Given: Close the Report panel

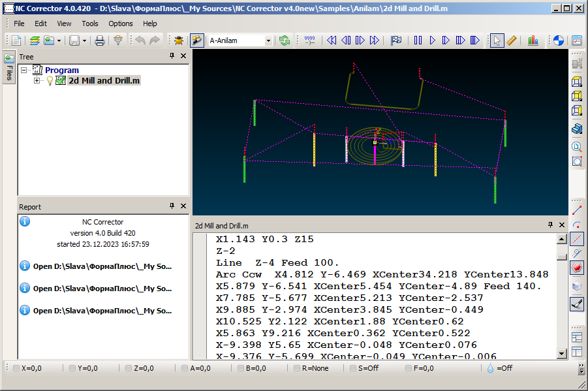Looking at the screenshot, I should [x=183, y=206].
